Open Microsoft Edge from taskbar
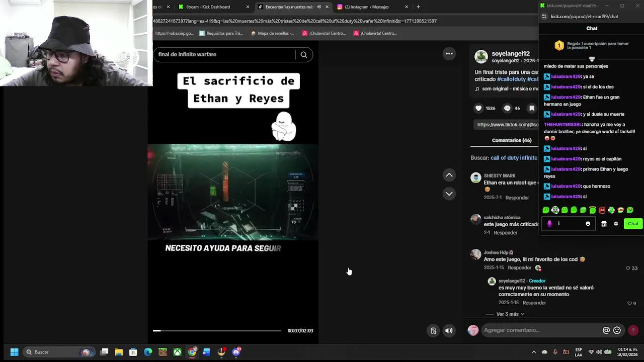The image size is (644, 362). pos(148,352)
